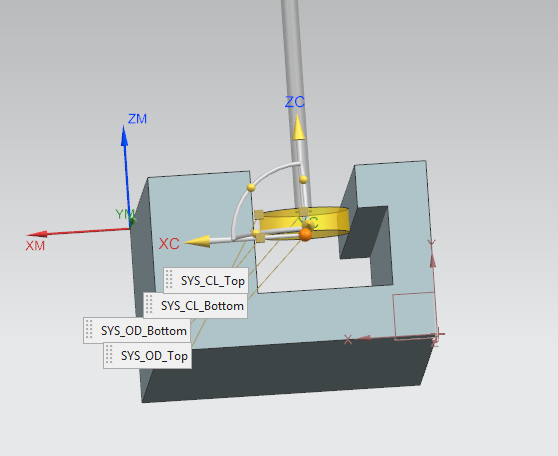Select the XC axis arrowhead handle
The image size is (558, 456).
point(198,241)
